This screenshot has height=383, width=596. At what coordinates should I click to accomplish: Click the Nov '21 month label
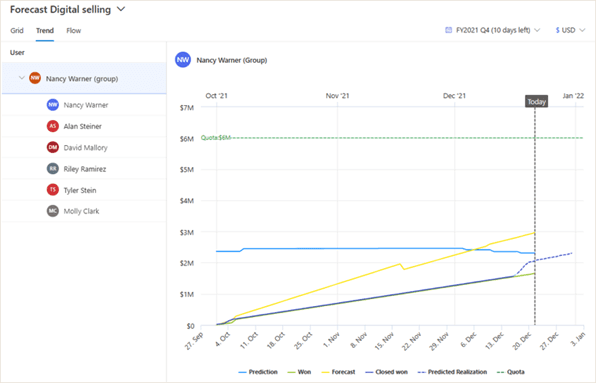[x=337, y=96]
